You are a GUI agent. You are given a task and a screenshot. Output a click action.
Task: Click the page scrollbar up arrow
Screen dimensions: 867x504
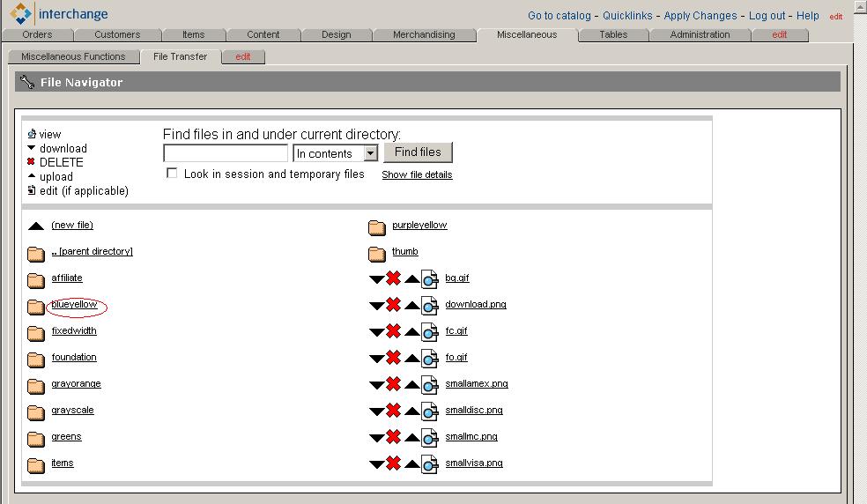coord(860,6)
